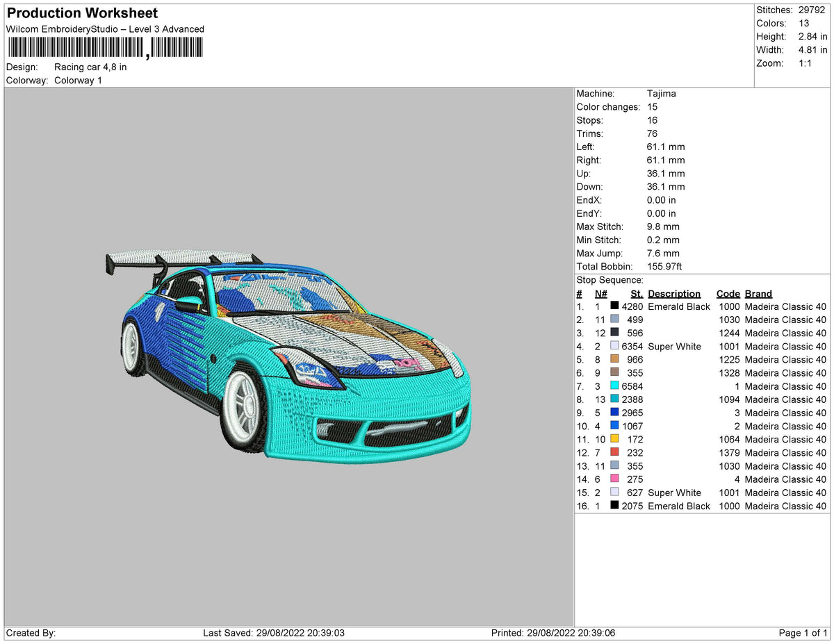The width and height of the screenshot is (834, 644).
Task: Click the final Emerald Black chip in row 16
Action: coord(614,506)
